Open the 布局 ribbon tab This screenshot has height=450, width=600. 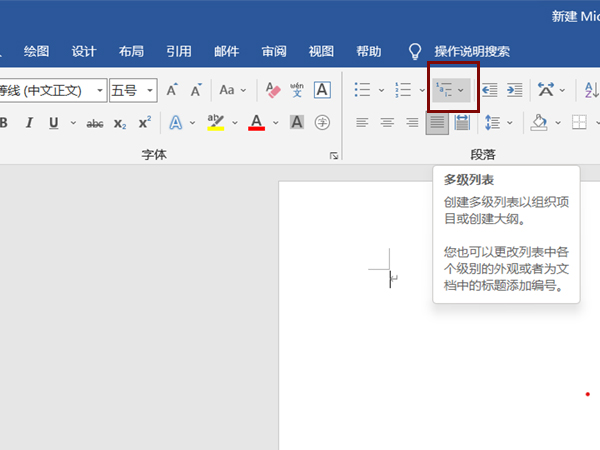131,51
